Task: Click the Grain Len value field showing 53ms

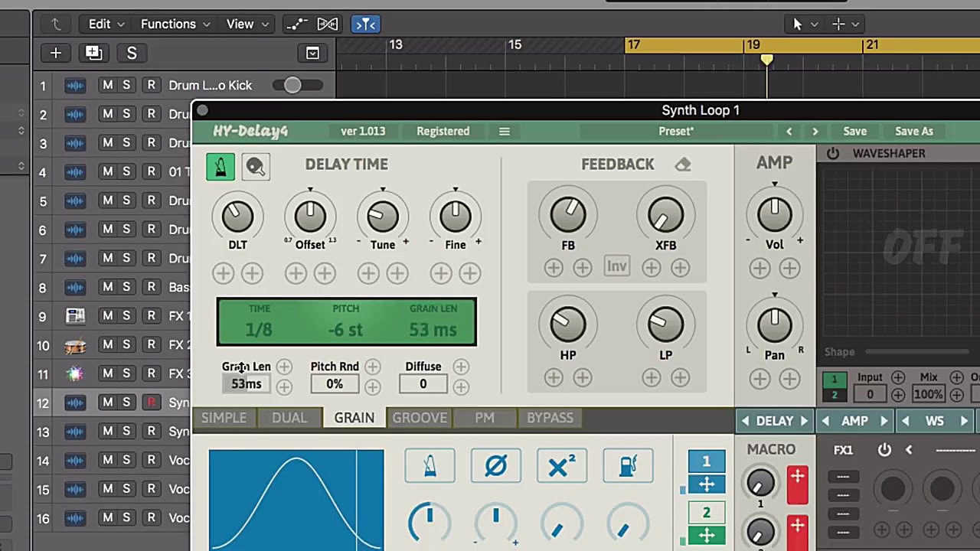Action: point(246,383)
